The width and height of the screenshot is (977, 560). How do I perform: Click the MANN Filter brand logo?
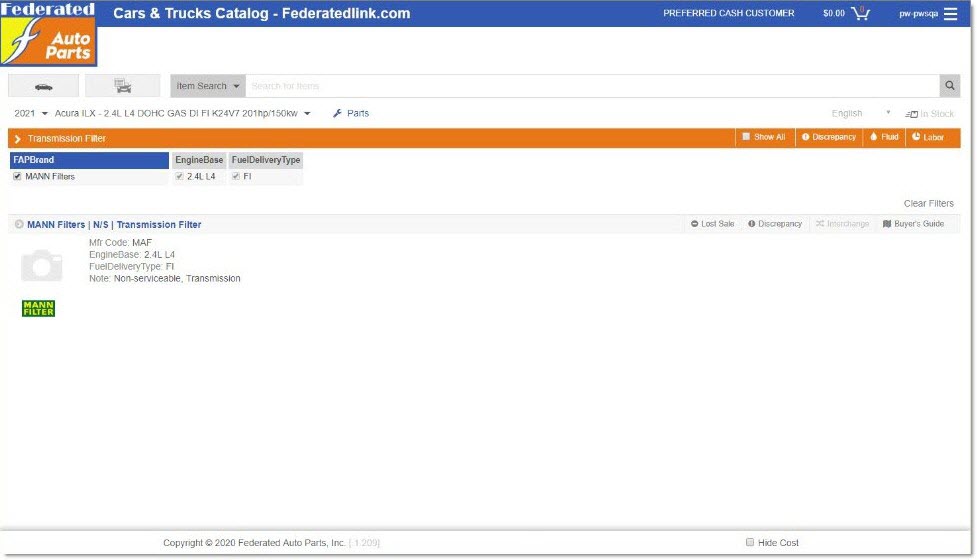pos(38,308)
